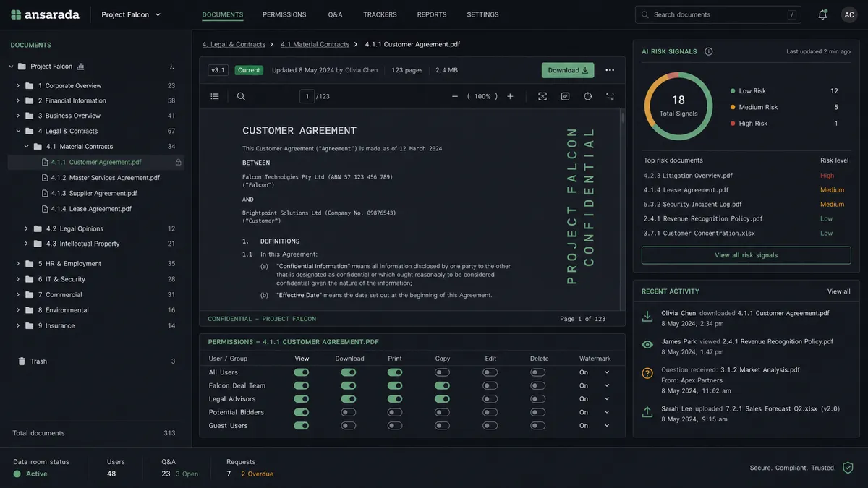Show the document outline list icon
Viewport: 868px width, 488px height.
pos(215,96)
